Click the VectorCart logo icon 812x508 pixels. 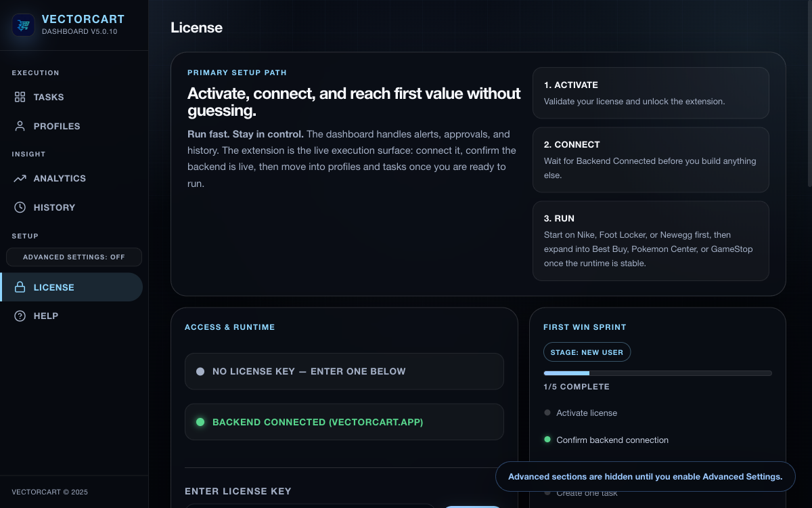tap(23, 25)
